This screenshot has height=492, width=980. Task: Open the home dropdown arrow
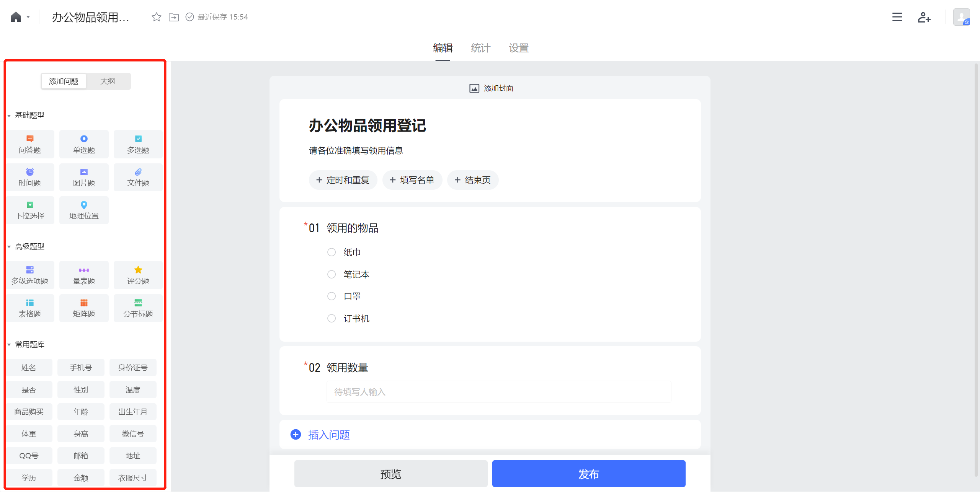click(28, 17)
